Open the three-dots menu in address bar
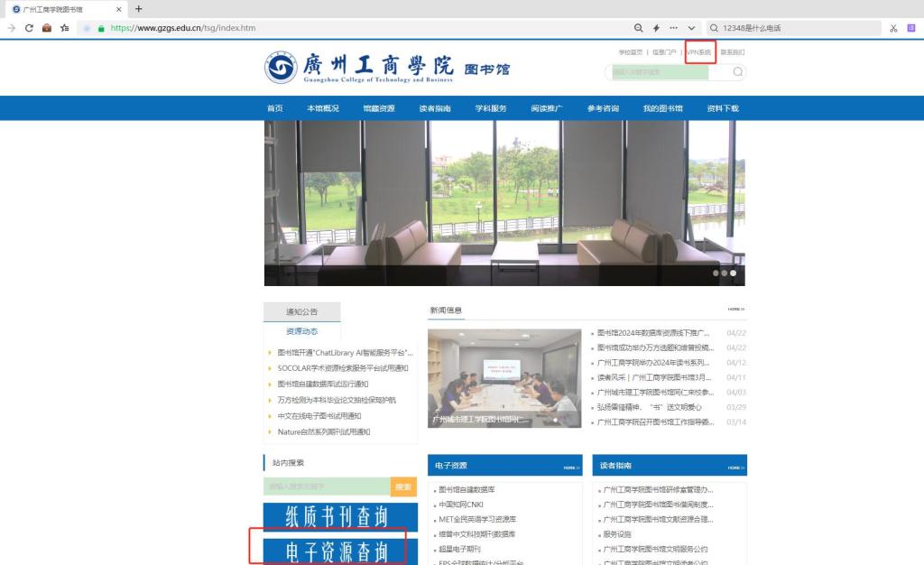Viewport: 924px width, 565px height. (x=673, y=28)
